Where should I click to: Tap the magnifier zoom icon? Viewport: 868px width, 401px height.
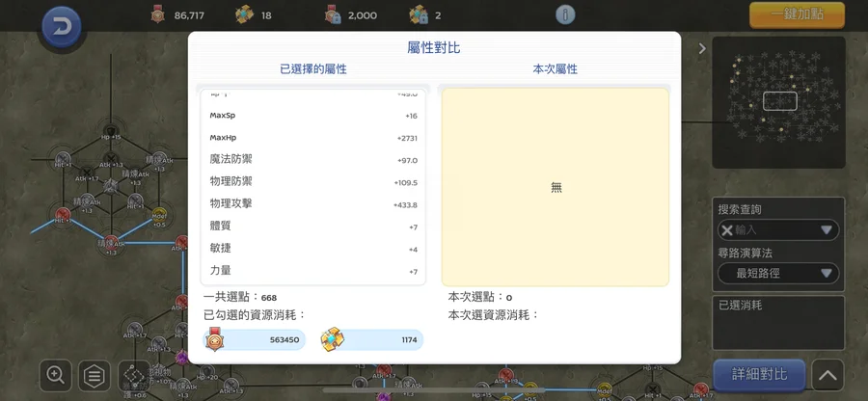[x=56, y=374]
